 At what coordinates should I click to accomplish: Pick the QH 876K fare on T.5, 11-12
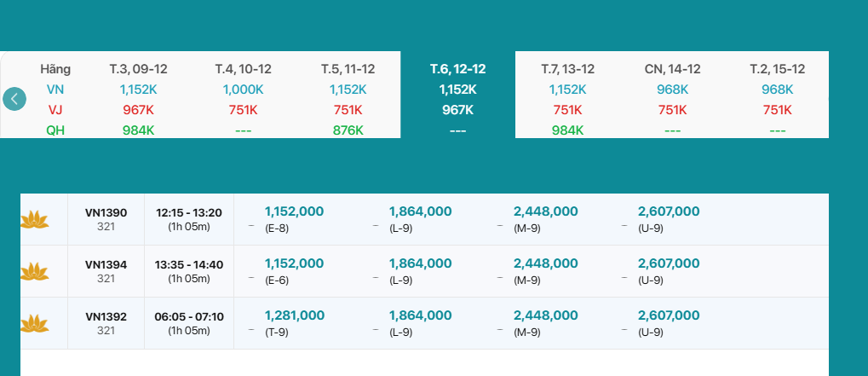point(348,130)
